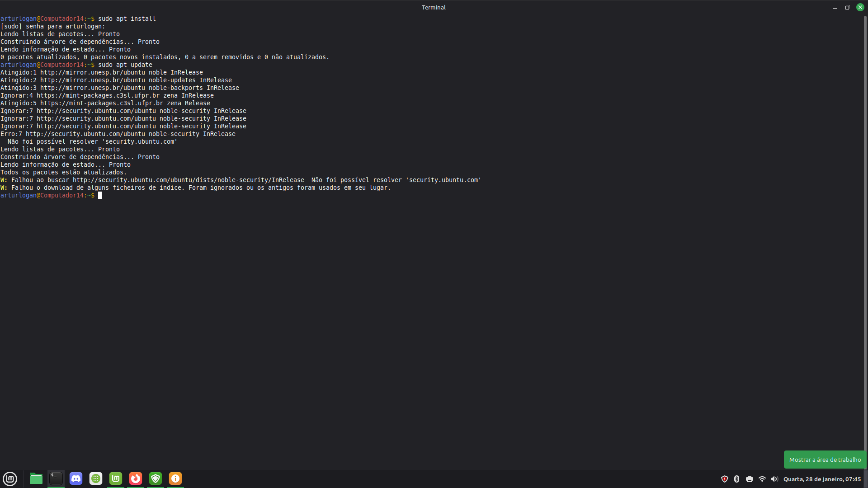Open the Wi-Fi network applet

[x=762, y=479]
